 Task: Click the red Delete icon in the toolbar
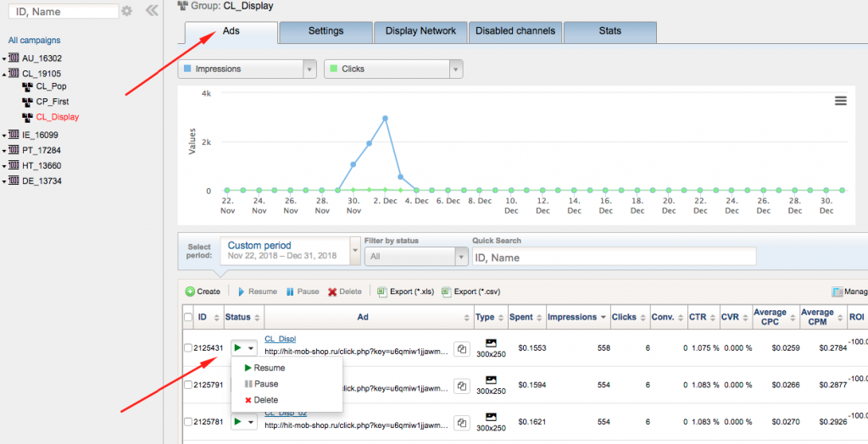(332, 291)
